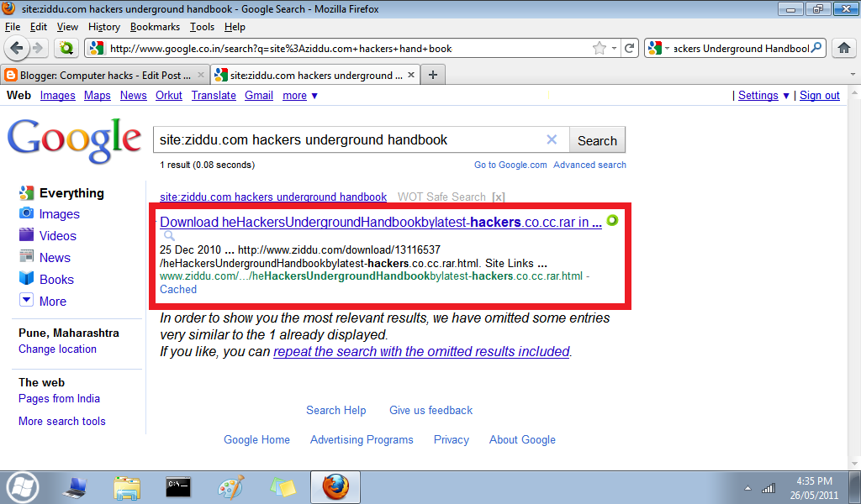Viewport: 861px width, 504px height.
Task: Click Give us feedback link
Action: click(431, 410)
